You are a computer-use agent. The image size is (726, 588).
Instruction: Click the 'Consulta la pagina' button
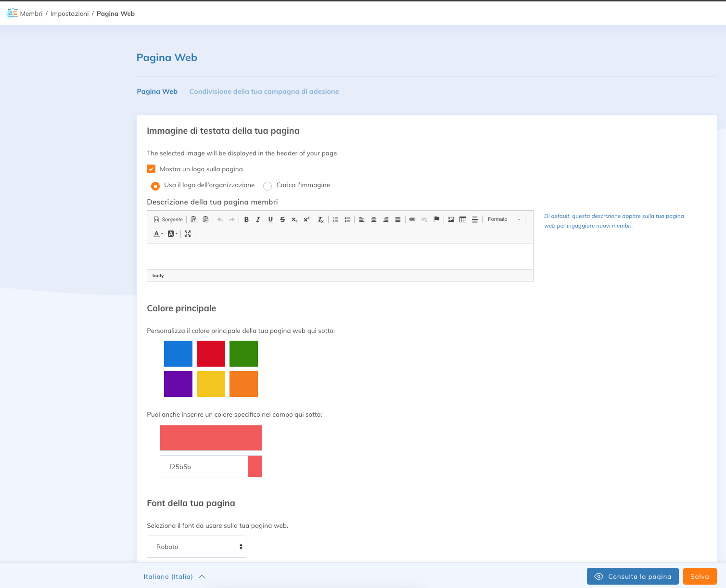(x=632, y=576)
